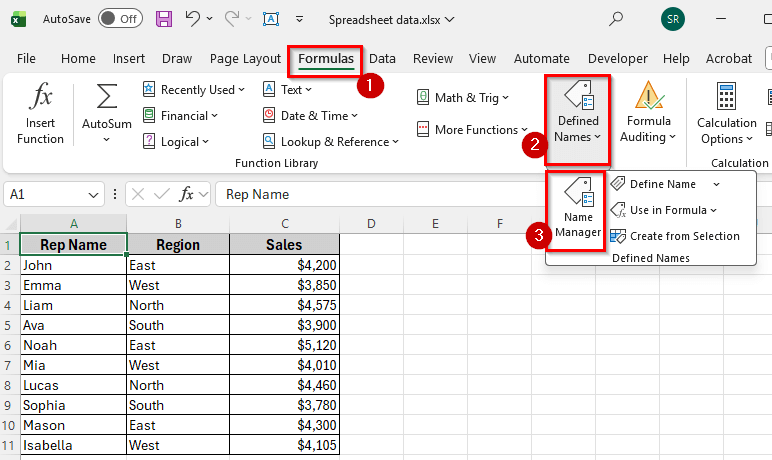This screenshot has height=460, width=772.
Task: Click the Excel app icon
Action: 18,19
